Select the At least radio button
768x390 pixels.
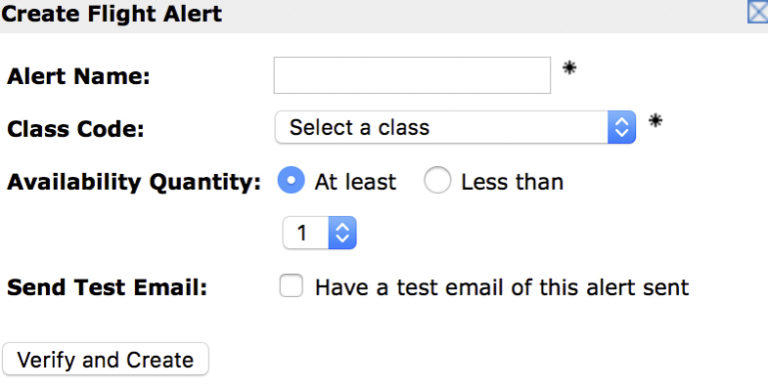[291, 180]
